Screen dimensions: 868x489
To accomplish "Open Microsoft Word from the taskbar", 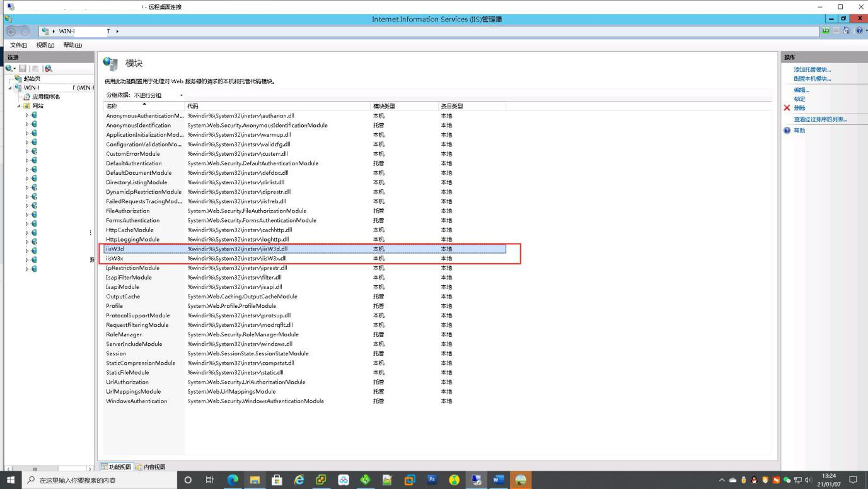I will (x=498, y=480).
